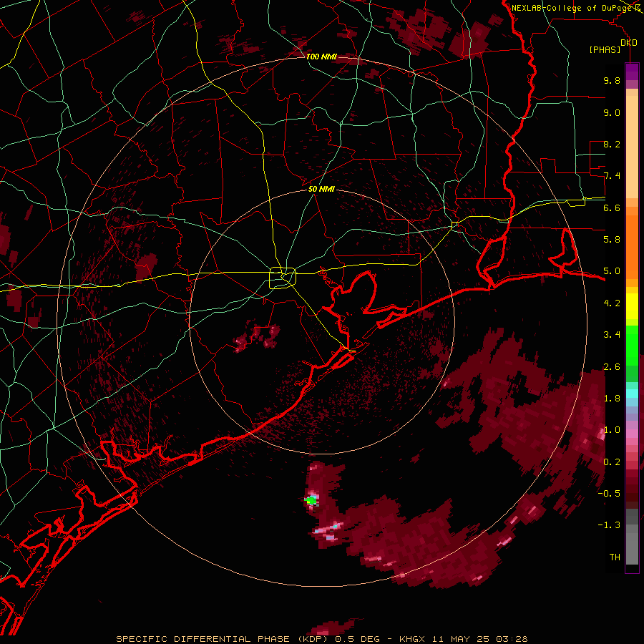Click the 3.4 value on the color scale
The height and width of the screenshot is (644, 644).
point(612,335)
